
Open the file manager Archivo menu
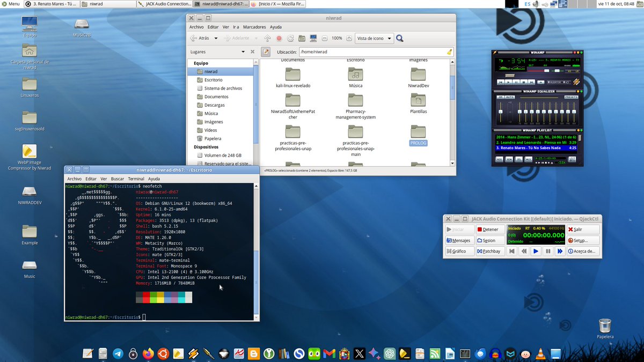pos(196,27)
